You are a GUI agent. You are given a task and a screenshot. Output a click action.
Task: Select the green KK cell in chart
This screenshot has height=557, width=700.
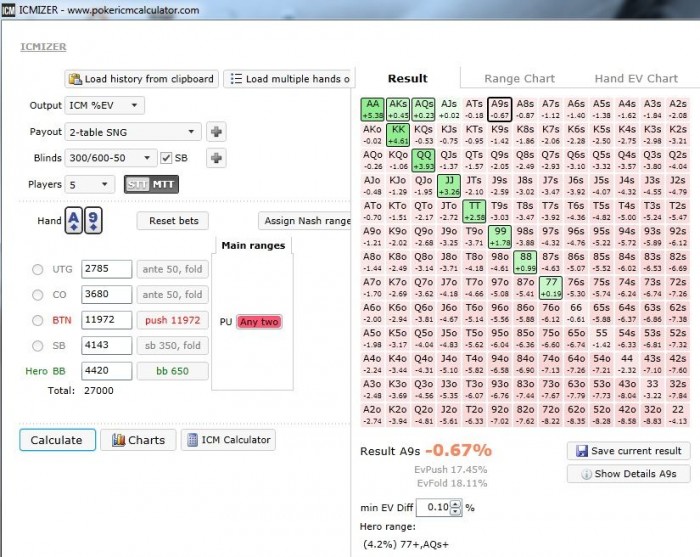[398, 135]
